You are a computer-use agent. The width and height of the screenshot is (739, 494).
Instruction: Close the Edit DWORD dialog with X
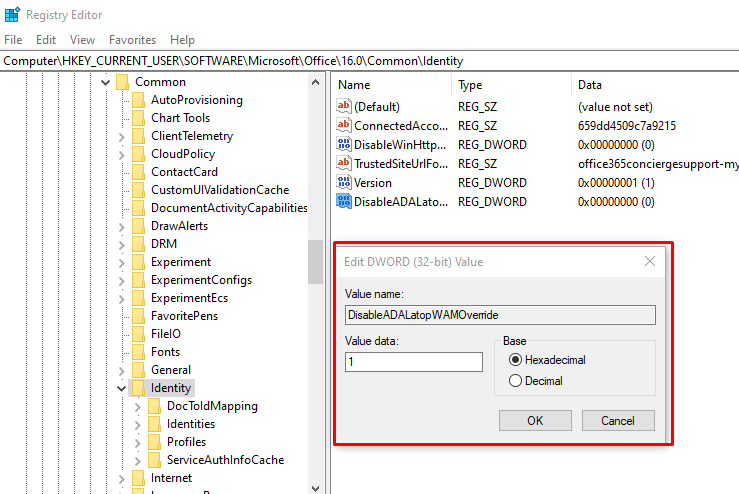click(650, 261)
